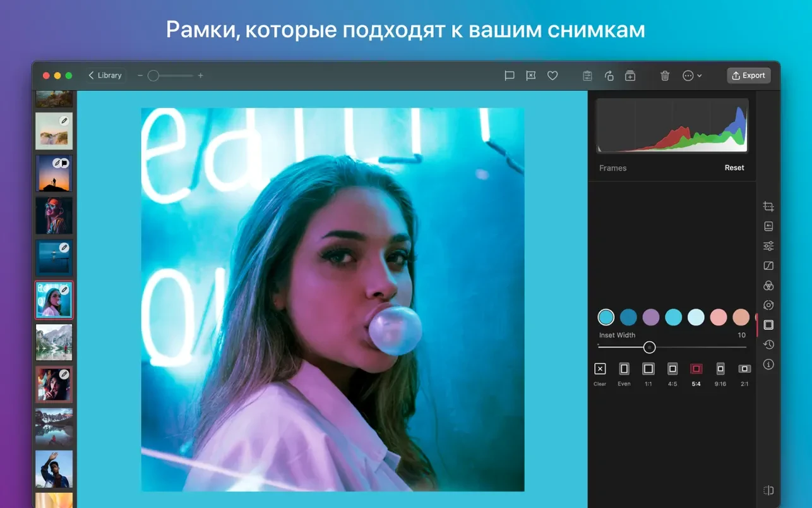
Task: Click the histogram display
Action: (x=672, y=125)
